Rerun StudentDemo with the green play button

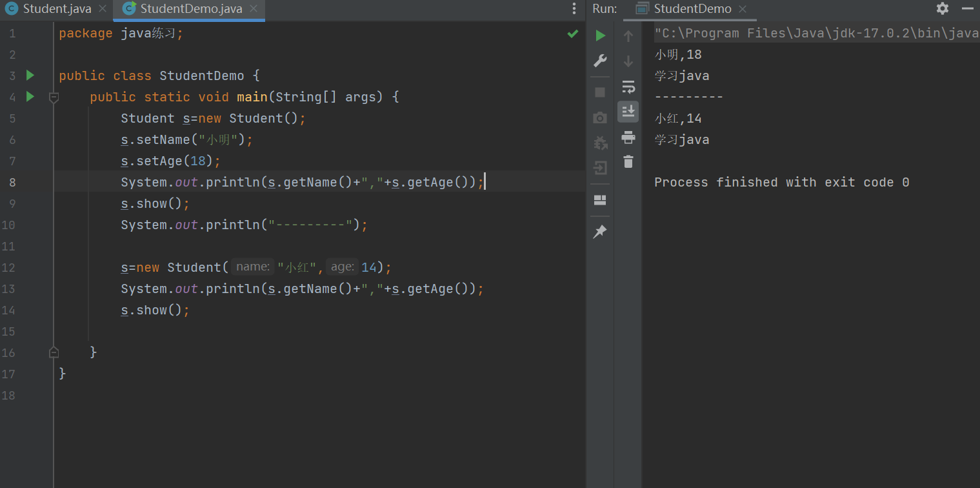[600, 35]
